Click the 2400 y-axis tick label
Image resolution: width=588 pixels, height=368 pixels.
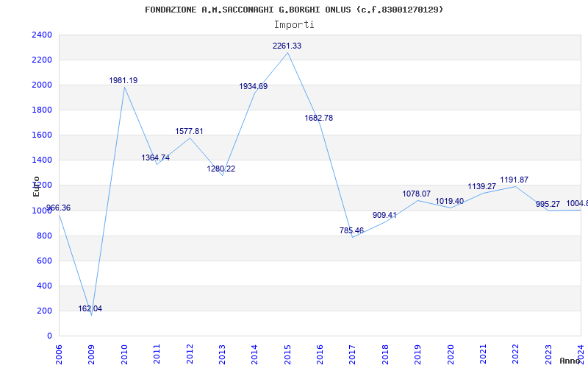(42, 35)
